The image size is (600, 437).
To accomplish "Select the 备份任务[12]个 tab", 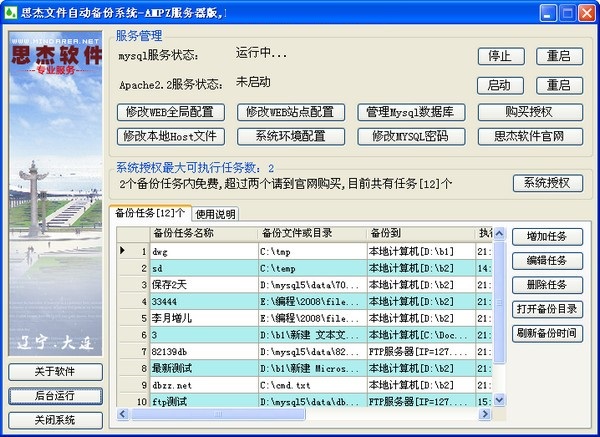I will tap(148, 213).
